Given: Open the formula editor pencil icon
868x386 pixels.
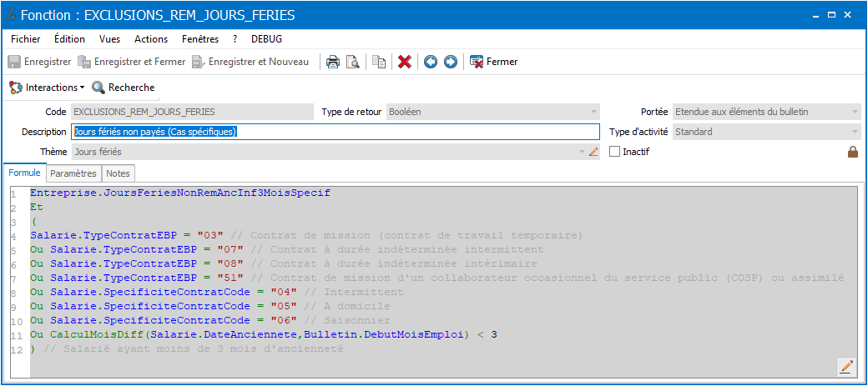Looking at the screenshot, I should (846, 366).
